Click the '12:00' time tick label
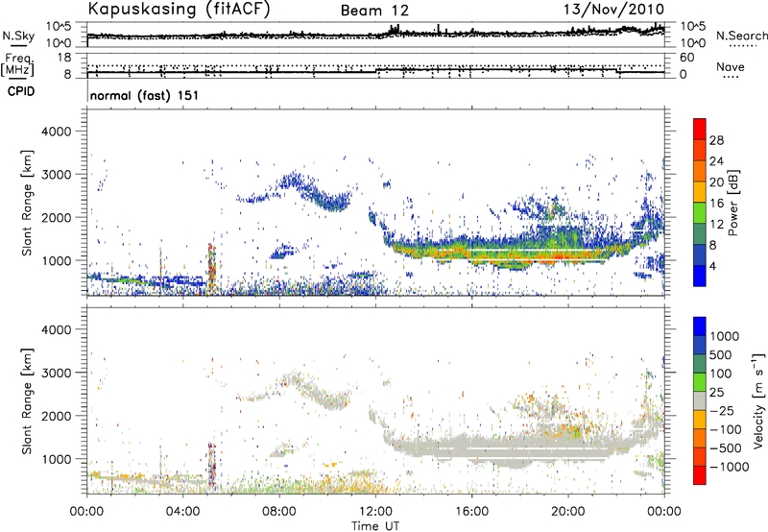This screenshot has height=532, width=768. click(x=375, y=512)
